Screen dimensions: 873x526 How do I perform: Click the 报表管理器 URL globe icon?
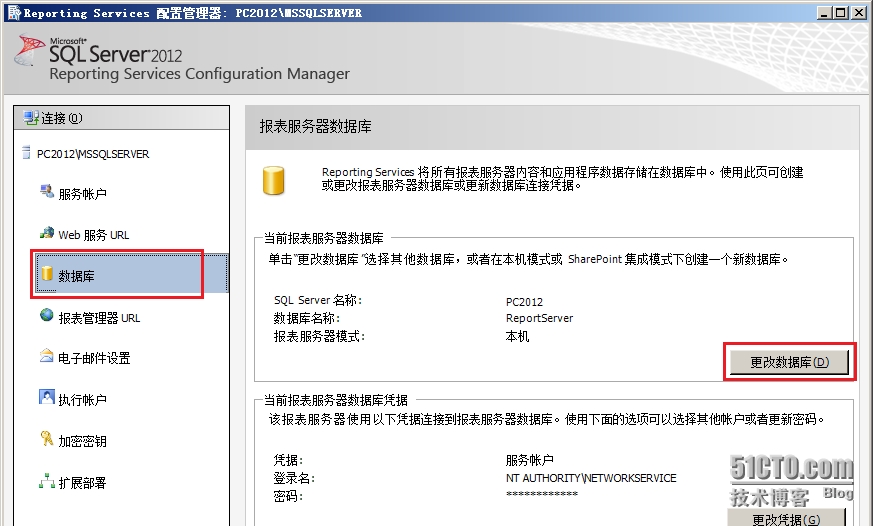click(47, 316)
